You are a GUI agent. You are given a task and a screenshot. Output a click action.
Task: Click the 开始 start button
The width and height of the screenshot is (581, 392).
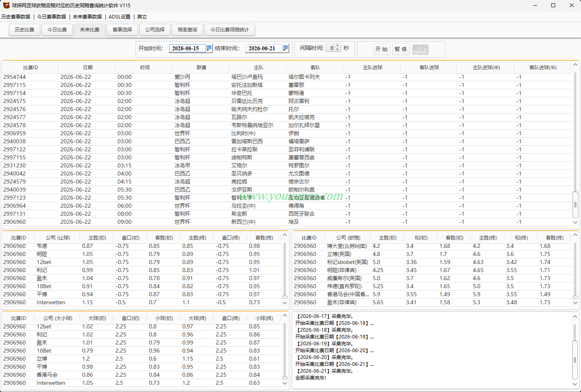[x=381, y=49]
